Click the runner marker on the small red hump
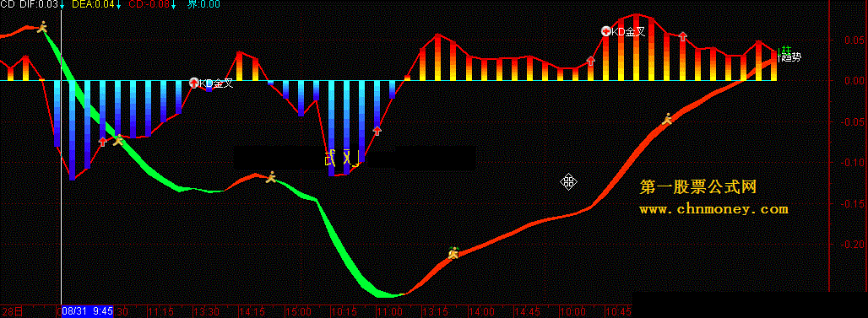 [x=271, y=177]
